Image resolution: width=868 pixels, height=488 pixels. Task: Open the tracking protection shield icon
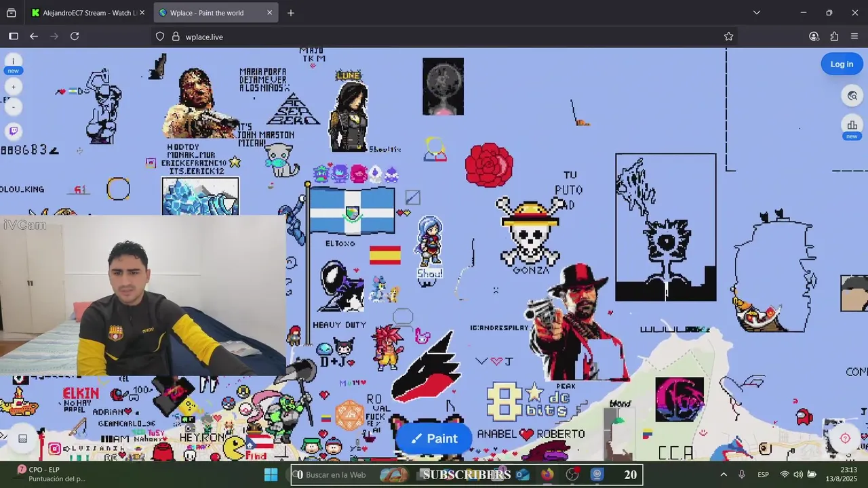160,37
